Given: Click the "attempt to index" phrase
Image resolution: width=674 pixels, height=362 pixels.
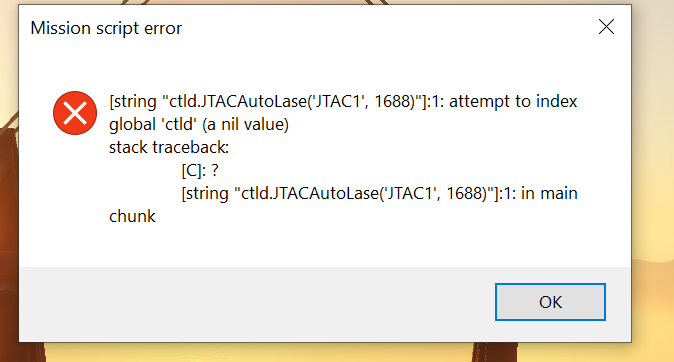Looking at the screenshot, I should (513, 102).
